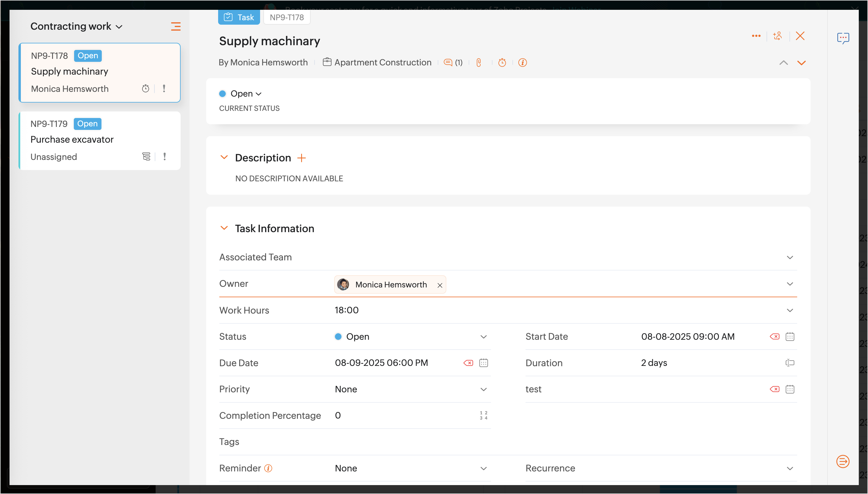
Task: Switch to the Task tab
Action: (x=239, y=17)
